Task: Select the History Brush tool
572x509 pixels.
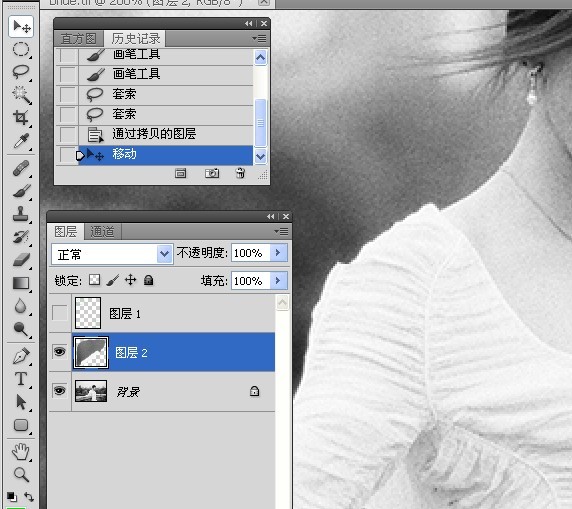Action: (x=21, y=237)
